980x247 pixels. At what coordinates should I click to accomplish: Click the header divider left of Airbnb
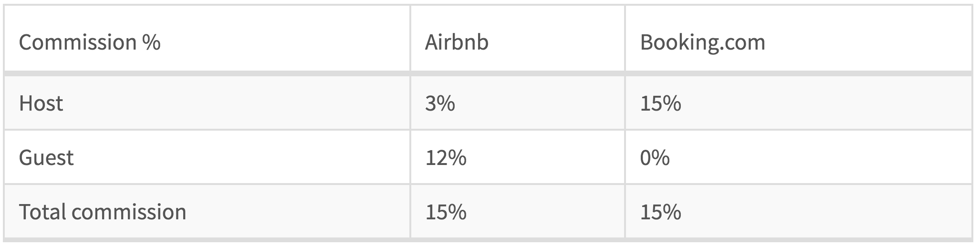pyautogui.click(x=410, y=39)
